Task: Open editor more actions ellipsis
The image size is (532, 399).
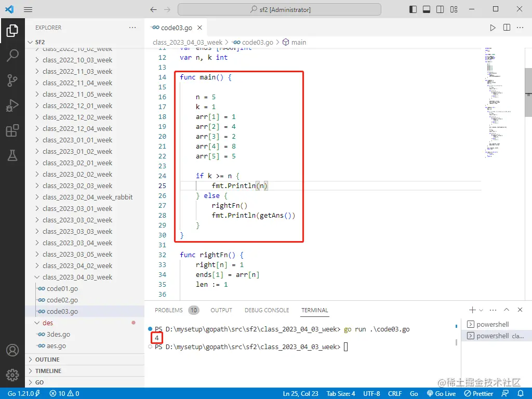Action: [x=520, y=28]
